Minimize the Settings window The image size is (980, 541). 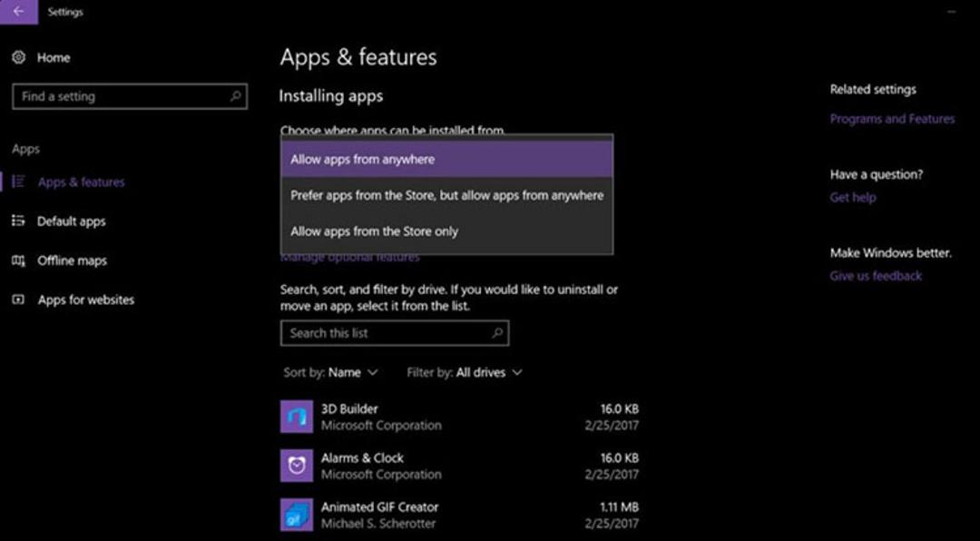(951, 12)
